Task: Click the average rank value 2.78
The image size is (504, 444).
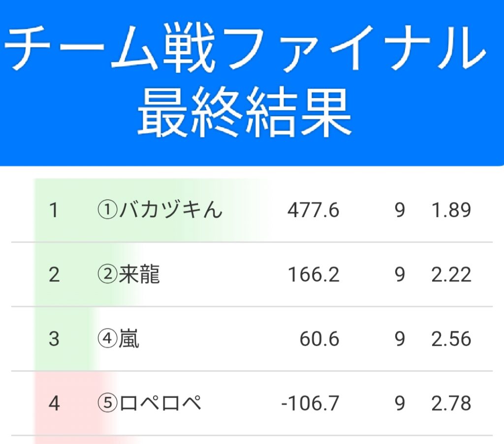Action: 451,404
